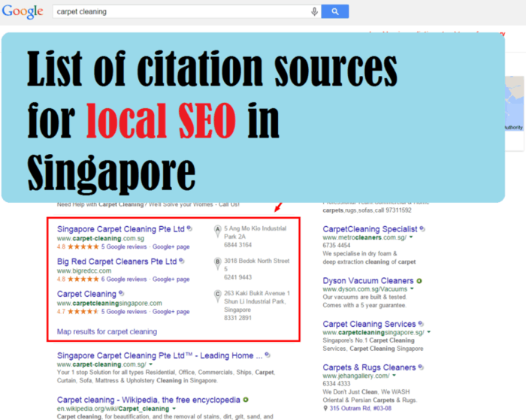The height and width of the screenshot is (420, 526).
Task: Expand dropdown arrow next to metrocleaners.com.sg
Action: pos(411,237)
